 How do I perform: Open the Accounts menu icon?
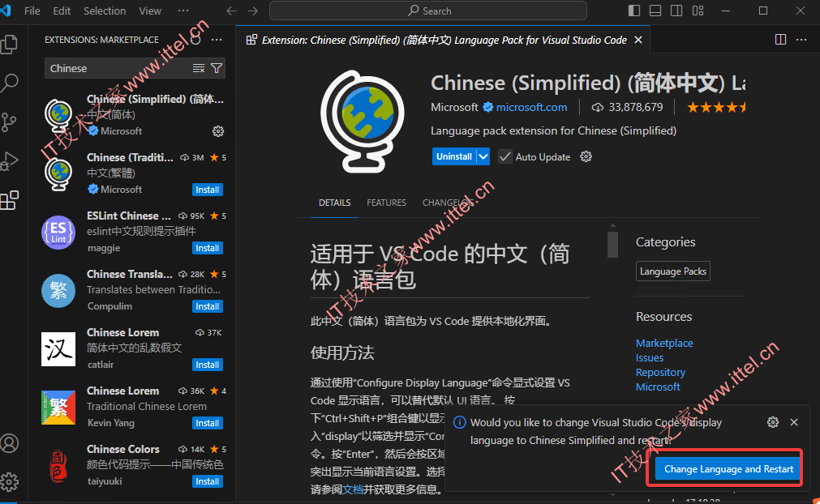pos(10,443)
